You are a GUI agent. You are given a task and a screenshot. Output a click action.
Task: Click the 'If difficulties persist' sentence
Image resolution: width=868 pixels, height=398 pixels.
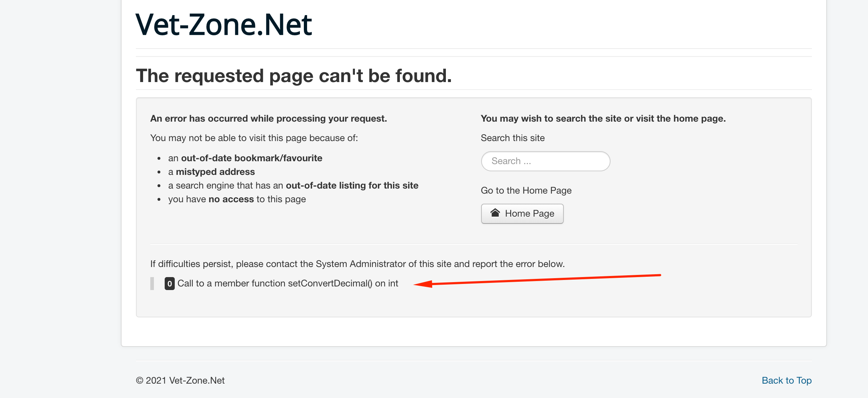(357, 264)
